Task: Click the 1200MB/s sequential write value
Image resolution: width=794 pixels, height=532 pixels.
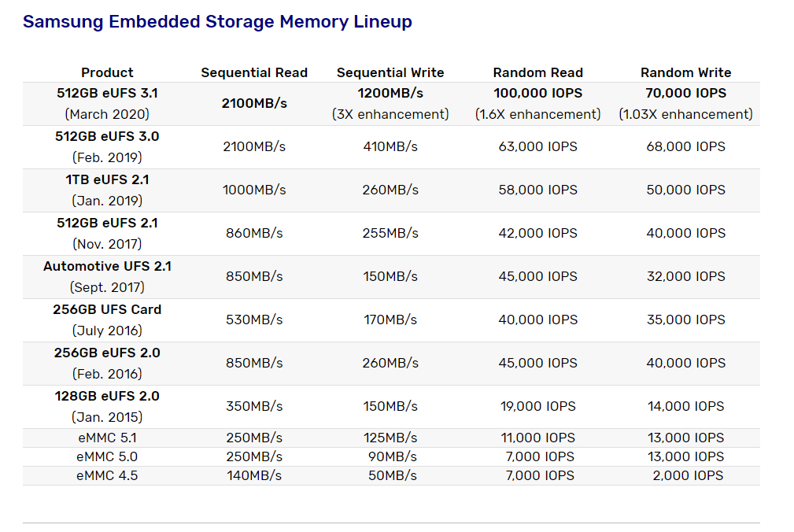Action: 390,93
